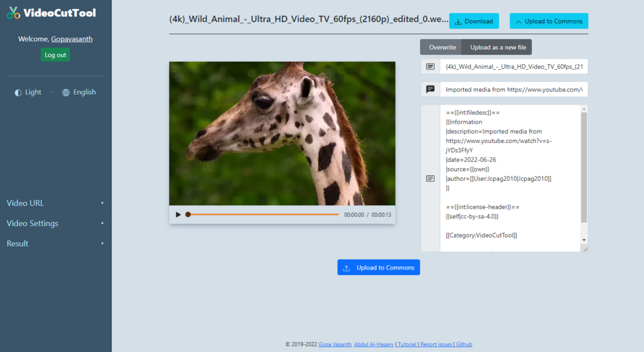The height and width of the screenshot is (352, 644).
Task: Click the blue Upload to Commons button
Action: click(x=378, y=267)
